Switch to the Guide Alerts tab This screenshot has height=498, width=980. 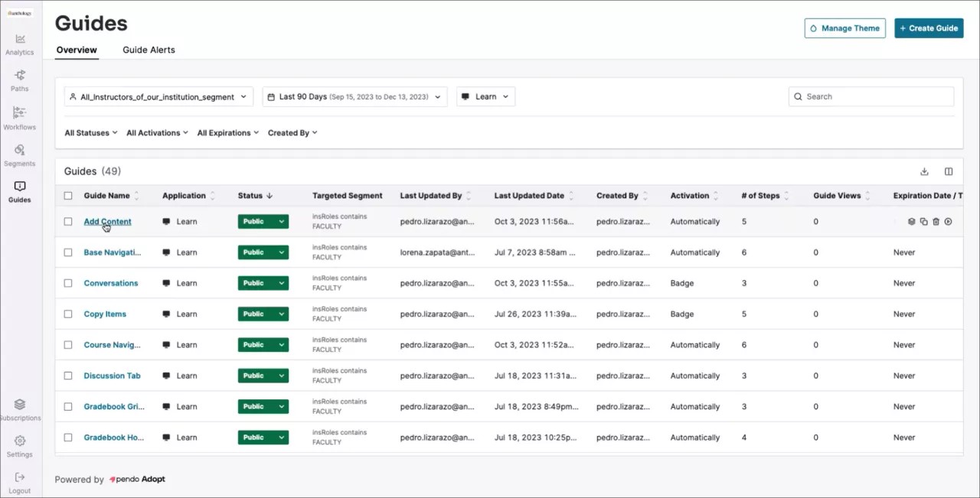pos(149,50)
